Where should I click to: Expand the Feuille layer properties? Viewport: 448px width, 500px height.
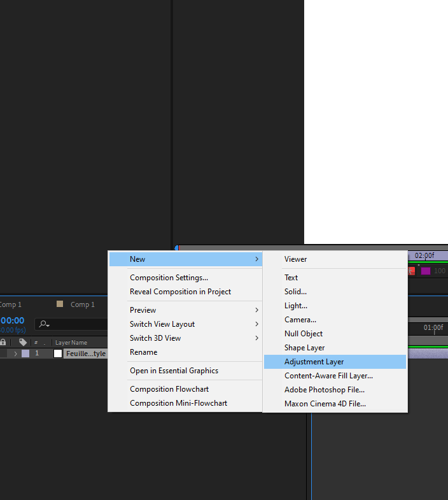tap(15, 354)
